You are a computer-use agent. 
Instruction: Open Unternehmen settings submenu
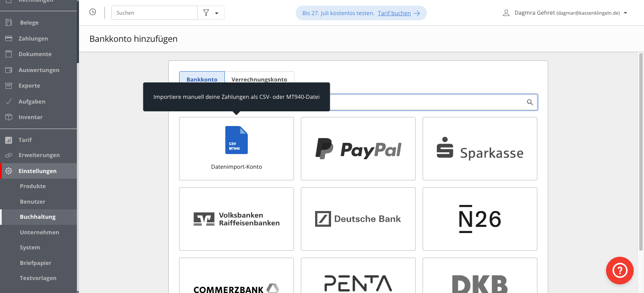coord(38,232)
